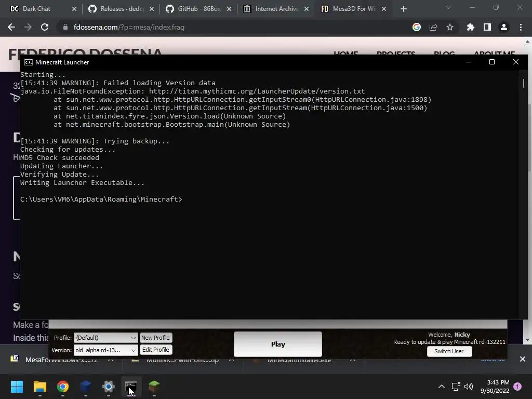Close Chrome downloads bar

(x=523, y=359)
